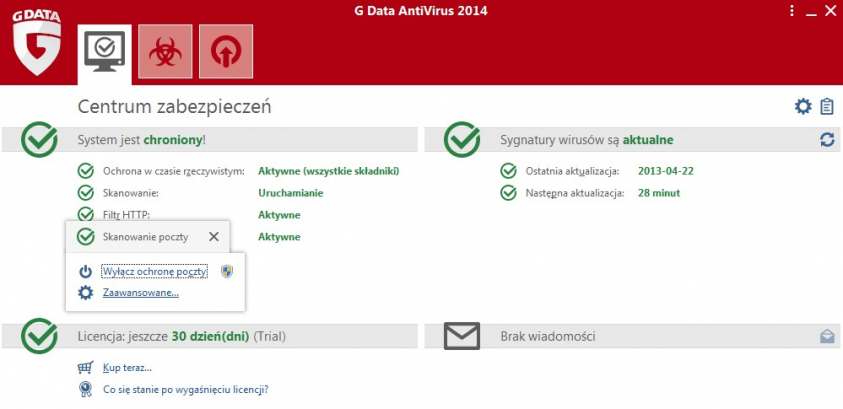This screenshot has width=843, height=409.
Task: Open the update arrow tab
Action: coord(225,50)
